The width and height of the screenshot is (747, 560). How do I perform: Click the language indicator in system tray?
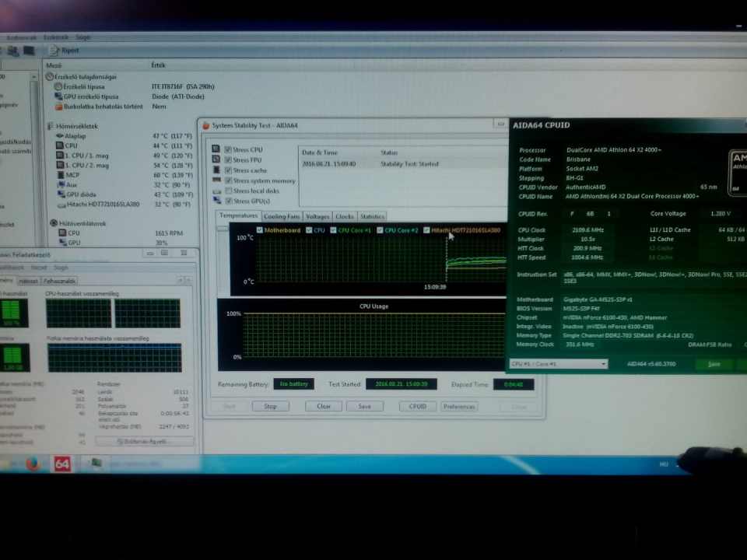pyautogui.click(x=664, y=464)
